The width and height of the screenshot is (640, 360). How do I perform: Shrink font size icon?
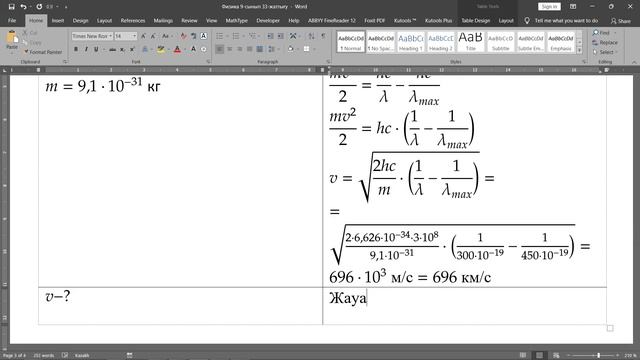[153, 36]
